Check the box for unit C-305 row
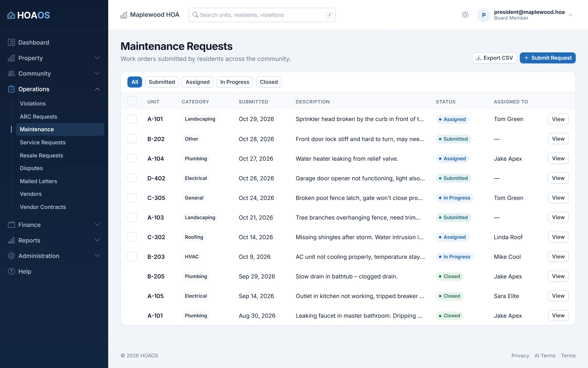Viewport: 588px width, 368px height. [132, 198]
